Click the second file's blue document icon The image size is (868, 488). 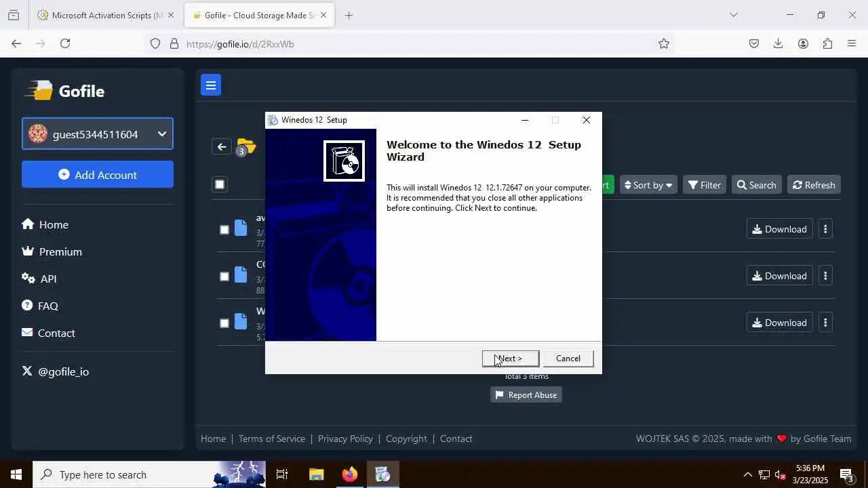(241, 275)
